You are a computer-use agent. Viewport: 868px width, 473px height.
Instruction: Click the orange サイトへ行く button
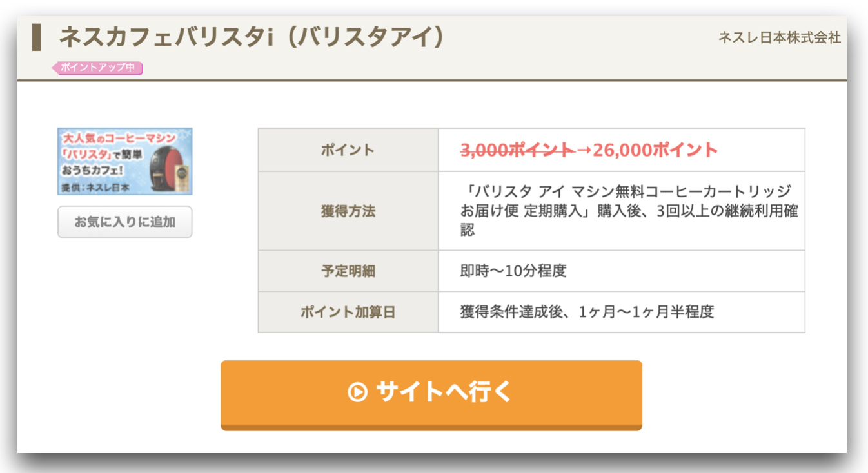point(431,394)
